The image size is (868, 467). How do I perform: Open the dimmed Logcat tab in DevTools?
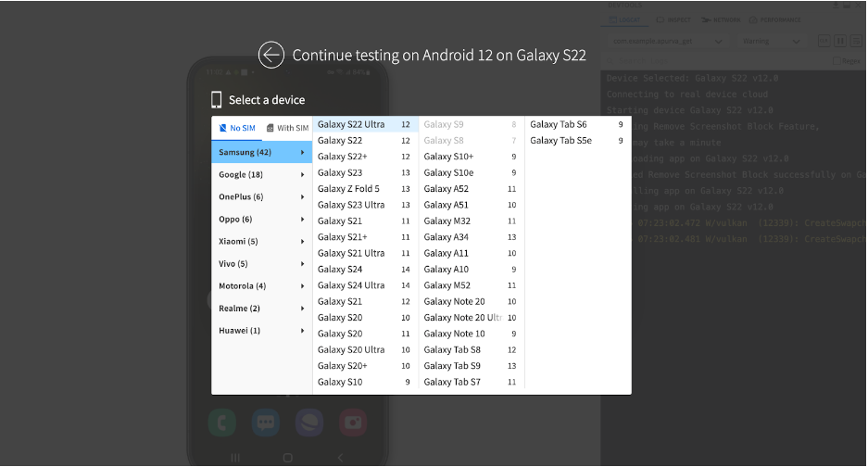tap(623, 20)
